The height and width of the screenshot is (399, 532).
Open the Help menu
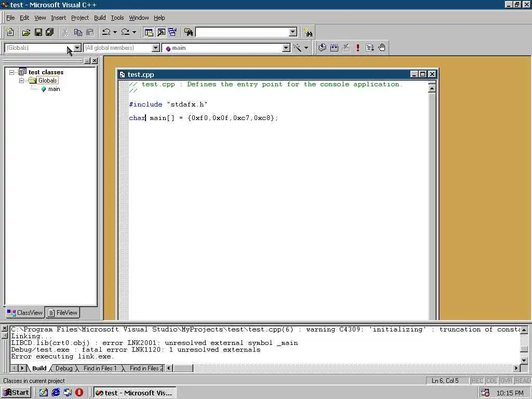coord(159,18)
